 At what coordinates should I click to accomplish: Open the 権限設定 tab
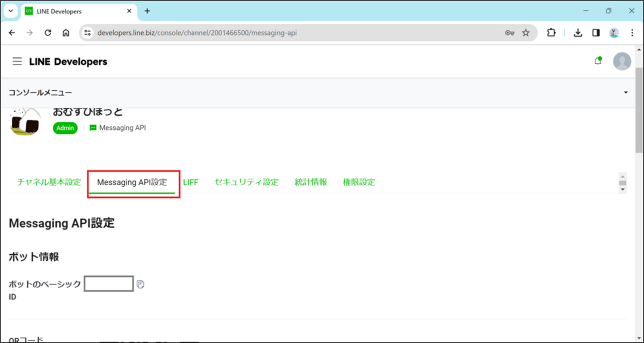[359, 182]
